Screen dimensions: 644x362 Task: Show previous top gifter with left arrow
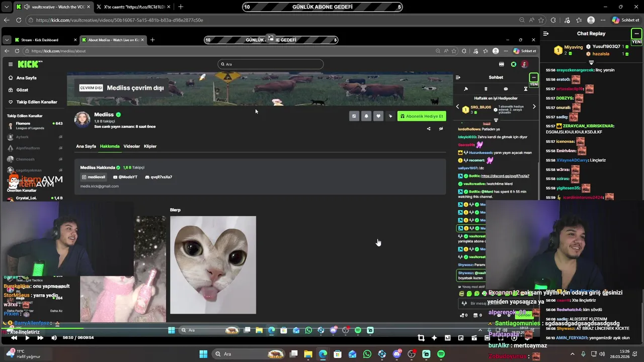coord(457,107)
